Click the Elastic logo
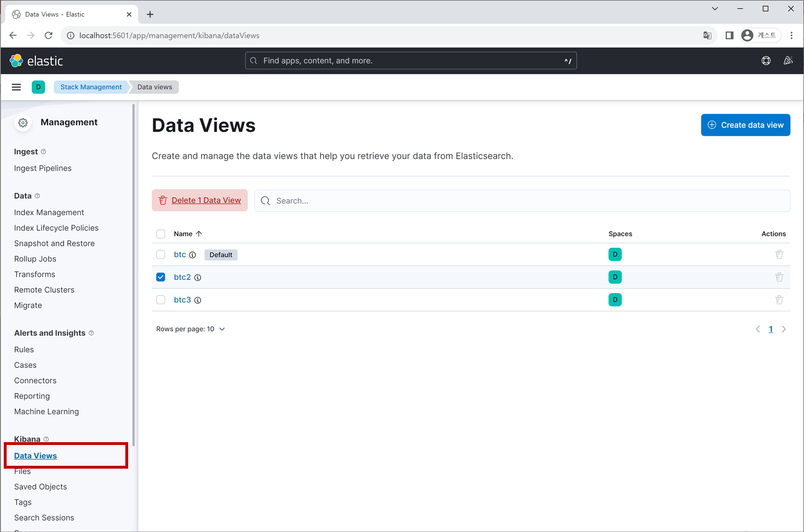804x532 pixels. (x=36, y=61)
